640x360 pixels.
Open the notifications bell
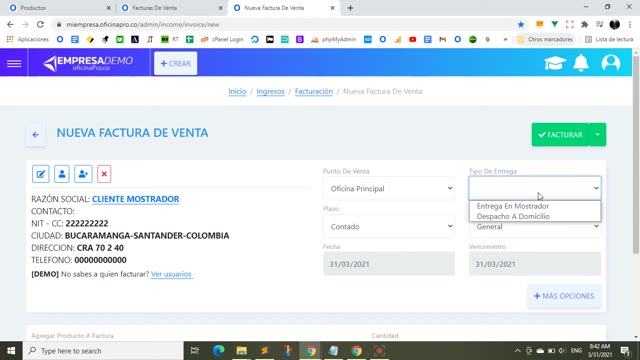click(x=581, y=63)
